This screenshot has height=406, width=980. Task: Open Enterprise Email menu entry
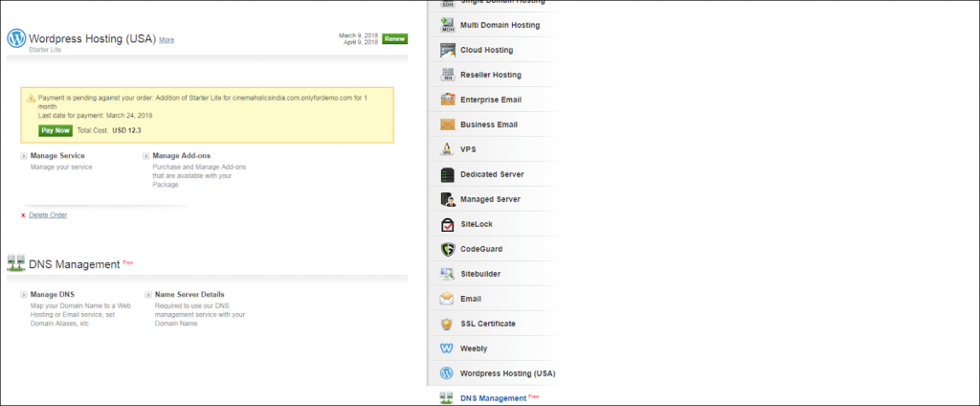[493, 100]
